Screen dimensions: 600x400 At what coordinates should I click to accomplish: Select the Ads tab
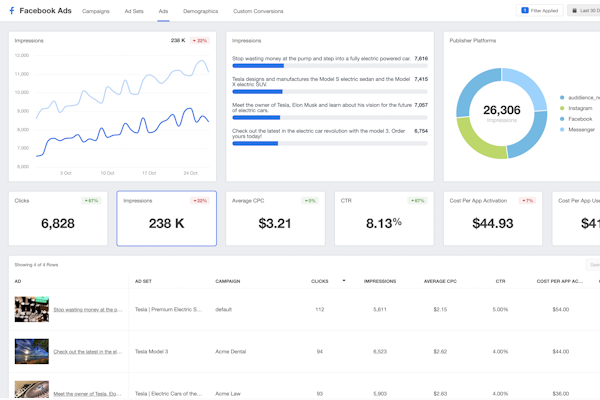[163, 11]
